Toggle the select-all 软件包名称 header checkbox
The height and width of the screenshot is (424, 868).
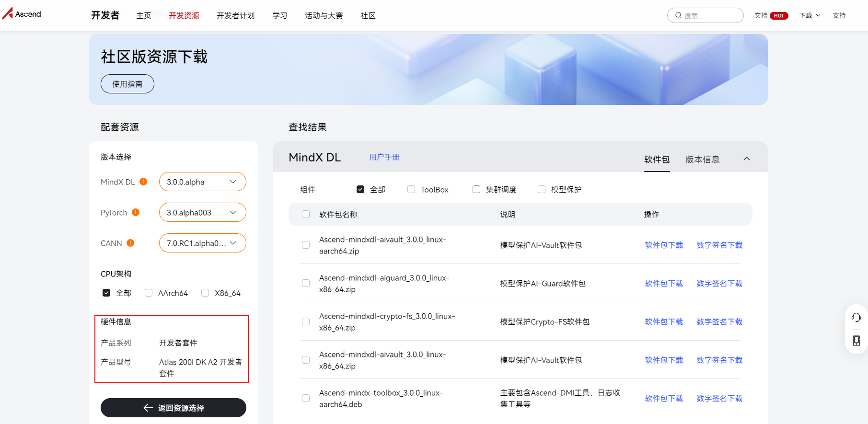tap(306, 214)
